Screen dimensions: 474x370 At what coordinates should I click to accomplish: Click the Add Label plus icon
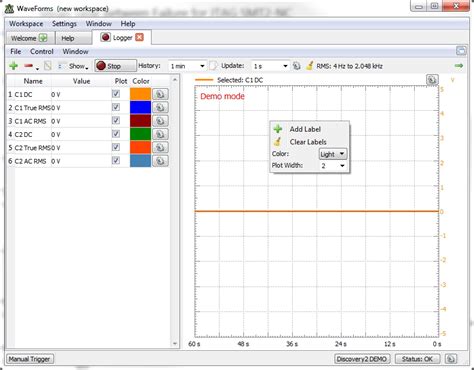pos(278,129)
